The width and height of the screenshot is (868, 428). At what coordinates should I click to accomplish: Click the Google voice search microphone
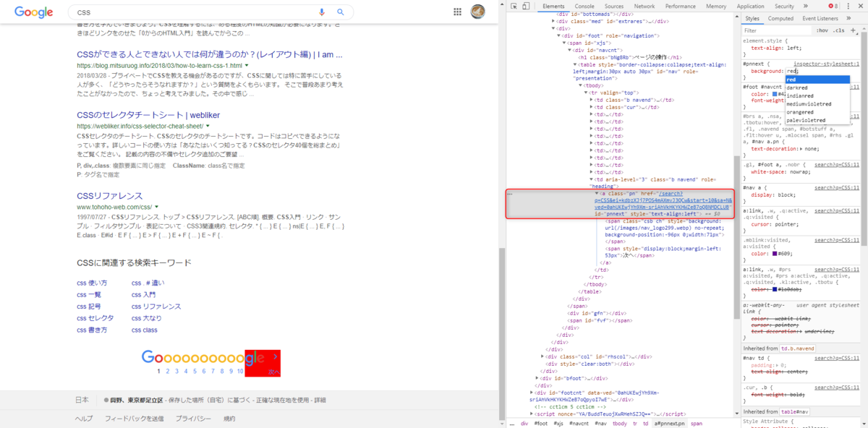pyautogui.click(x=322, y=12)
